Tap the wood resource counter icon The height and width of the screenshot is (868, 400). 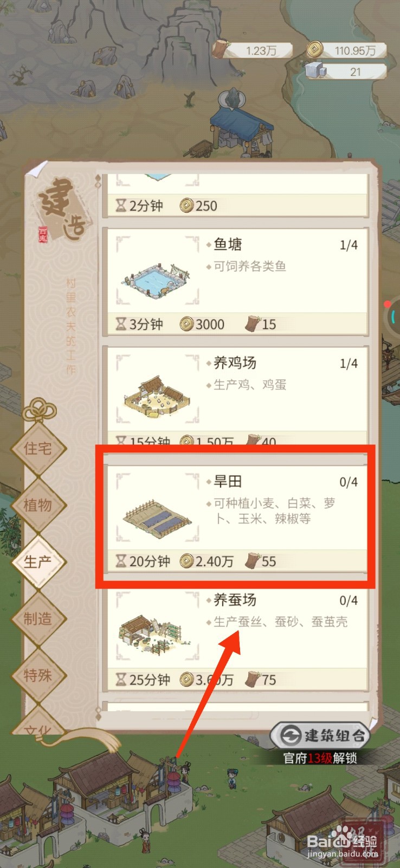[x=220, y=49]
